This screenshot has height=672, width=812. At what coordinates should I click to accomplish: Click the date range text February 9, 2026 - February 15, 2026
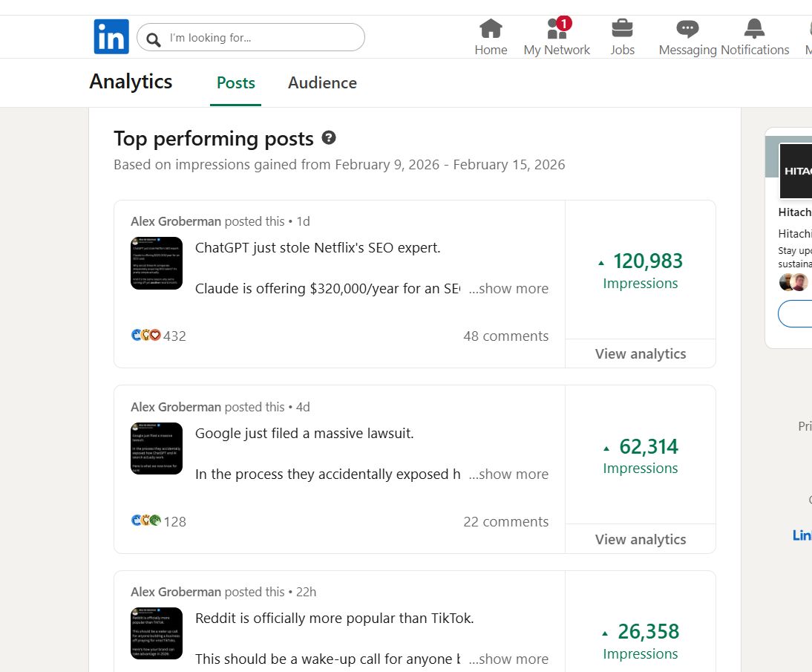coord(450,164)
